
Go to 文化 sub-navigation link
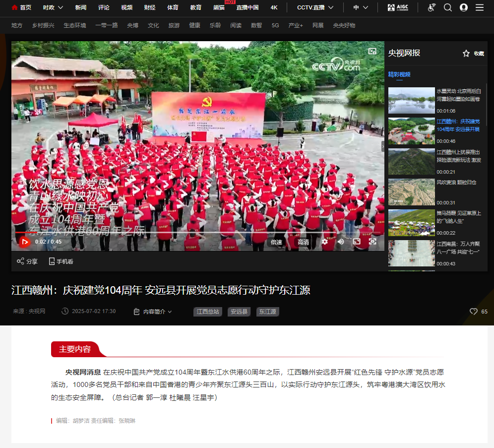click(x=153, y=25)
